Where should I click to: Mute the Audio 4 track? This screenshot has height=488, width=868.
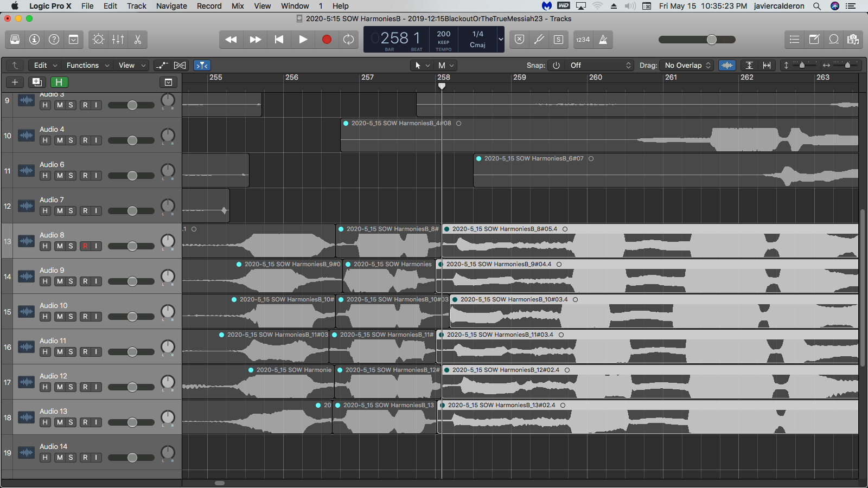pos(60,140)
